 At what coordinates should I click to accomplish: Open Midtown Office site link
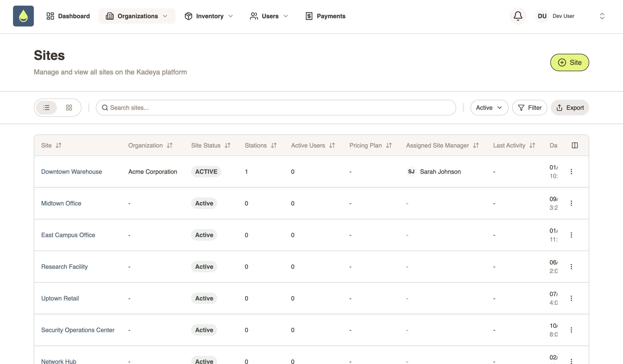61,203
